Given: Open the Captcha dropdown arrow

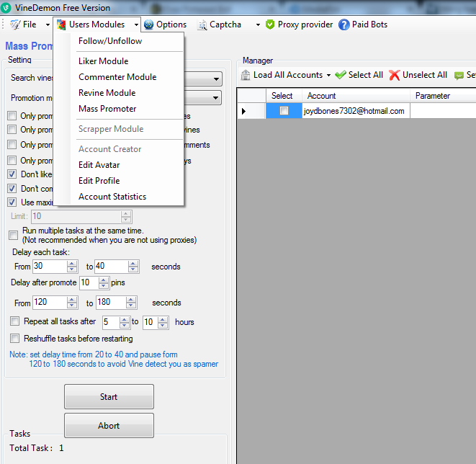Looking at the screenshot, I should pos(258,25).
